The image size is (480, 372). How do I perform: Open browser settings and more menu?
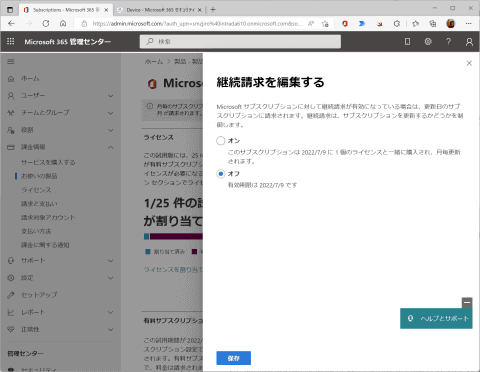(x=469, y=23)
